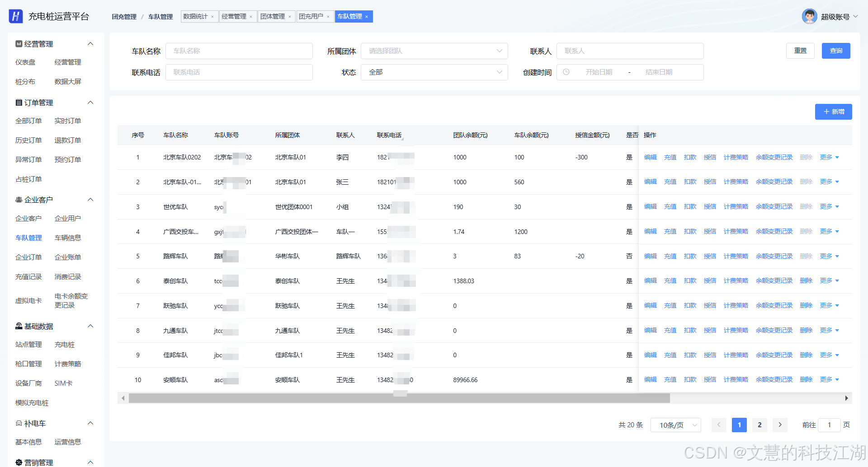Click the horizontal scrollbar right arrow
Screen dimensions: 868x467
847,398
